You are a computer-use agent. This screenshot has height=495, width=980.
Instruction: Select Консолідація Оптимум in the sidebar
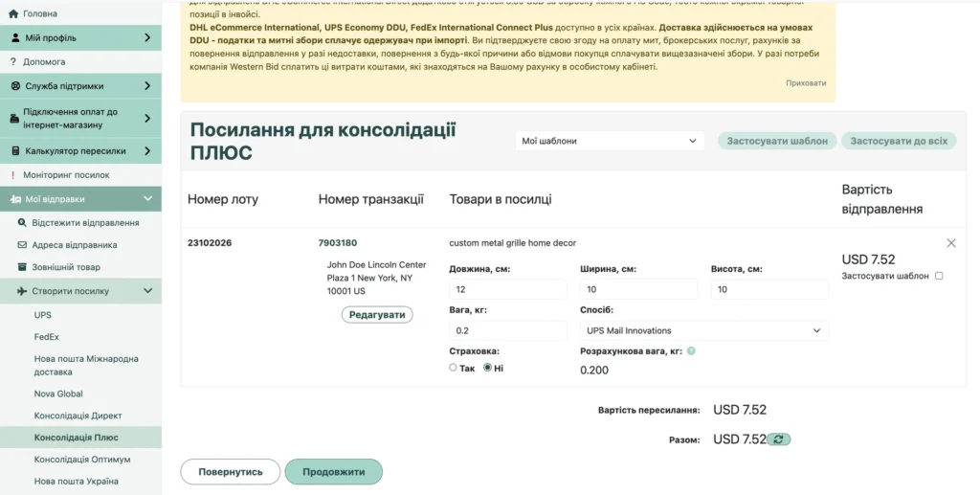[x=82, y=460]
